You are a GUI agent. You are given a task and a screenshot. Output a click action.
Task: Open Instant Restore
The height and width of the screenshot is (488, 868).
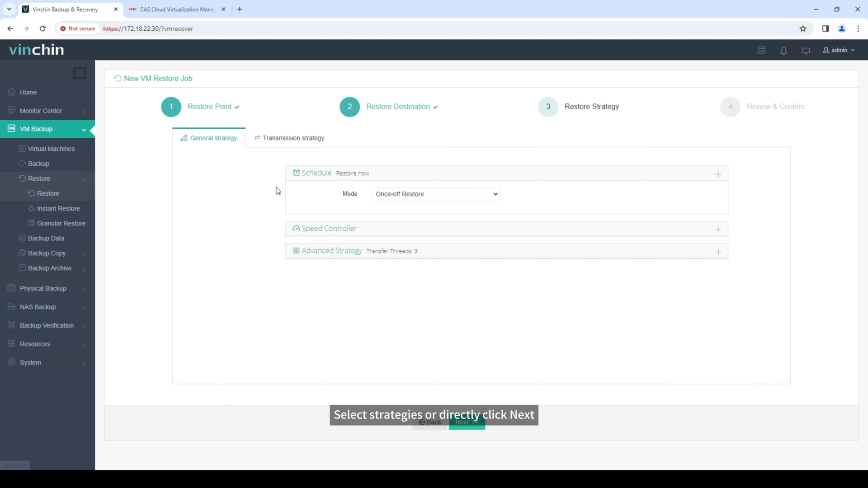click(x=58, y=208)
